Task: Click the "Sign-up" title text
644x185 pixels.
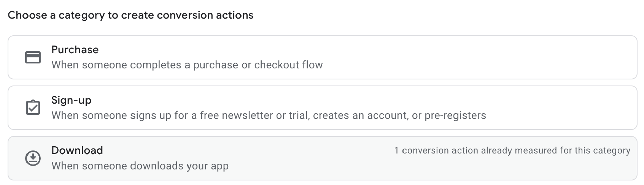Action: (71, 100)
